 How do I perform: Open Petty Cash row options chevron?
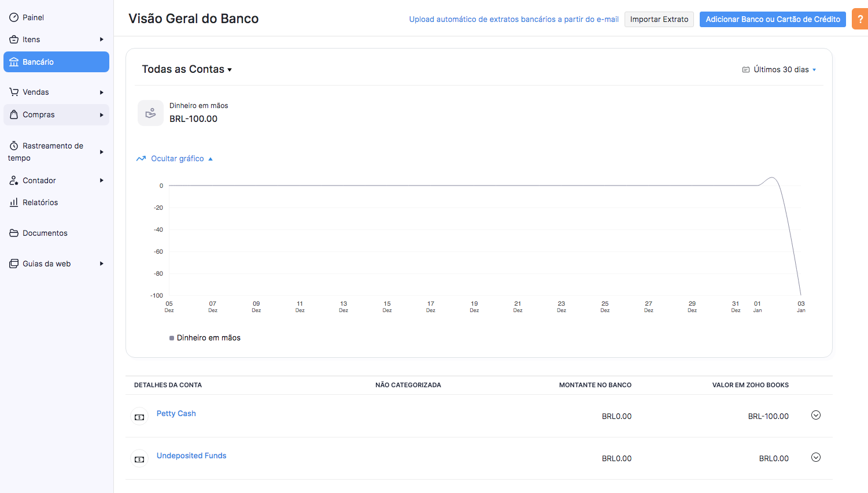pos(816,415)
